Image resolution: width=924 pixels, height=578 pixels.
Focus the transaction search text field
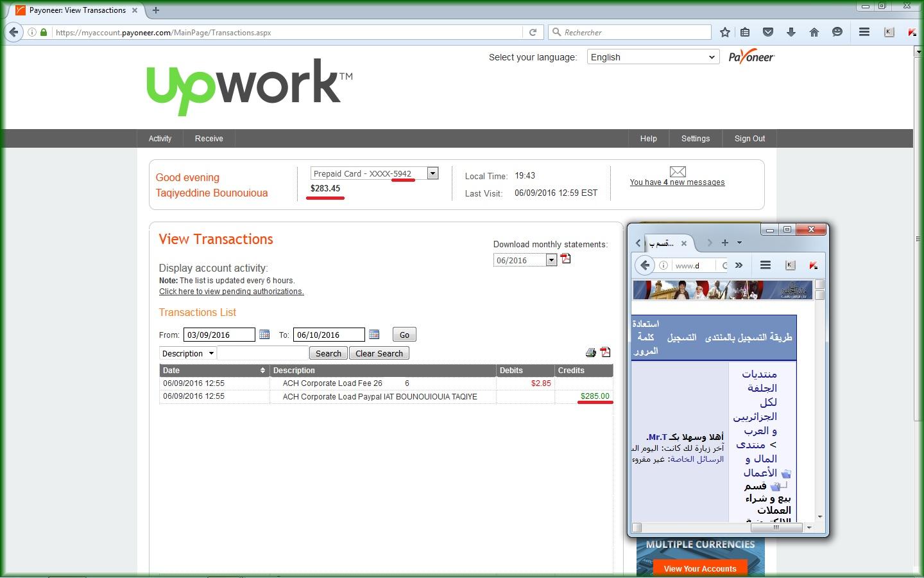(x=263, y=353)
